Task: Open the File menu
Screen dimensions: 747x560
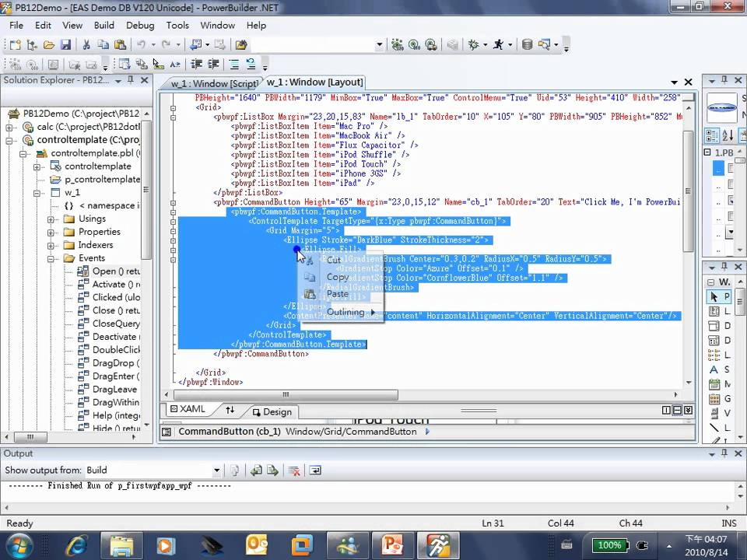Action: [16, 25]
